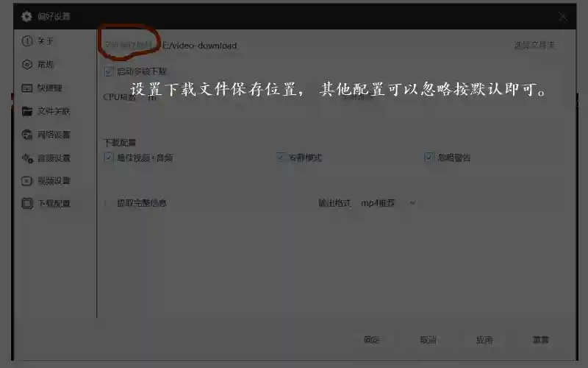Click the 取消 (Cancel) button

pyautogui.click(x=428, y=340)
